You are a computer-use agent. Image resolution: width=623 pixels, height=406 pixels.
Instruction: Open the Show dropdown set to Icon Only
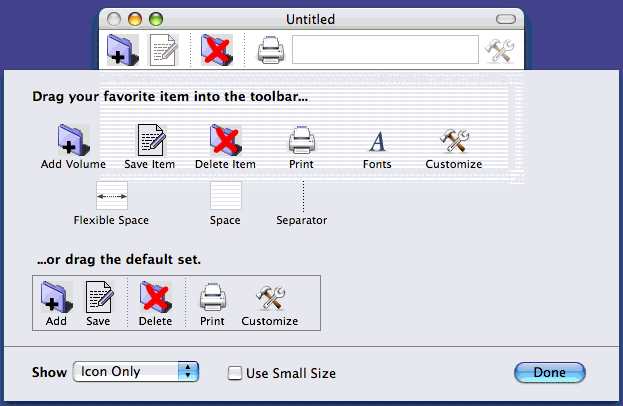point(136,372)
